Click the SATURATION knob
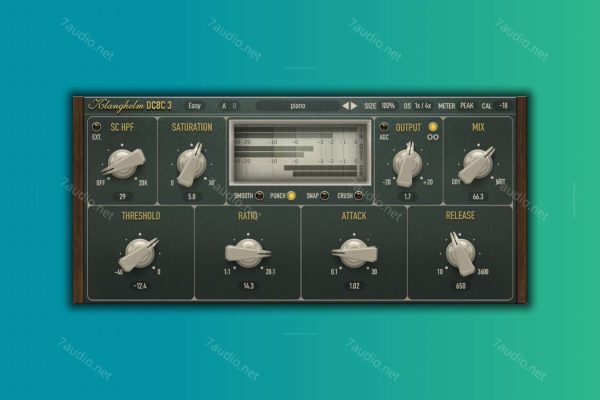Image resolution: width=600 pixels, height=400 pixels. (x=192, y=164)
